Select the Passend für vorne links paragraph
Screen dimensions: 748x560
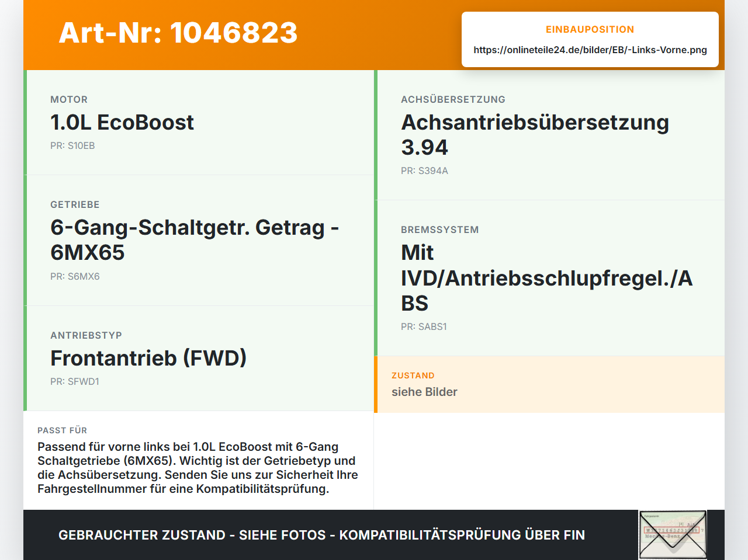click(x=198, y=468)
